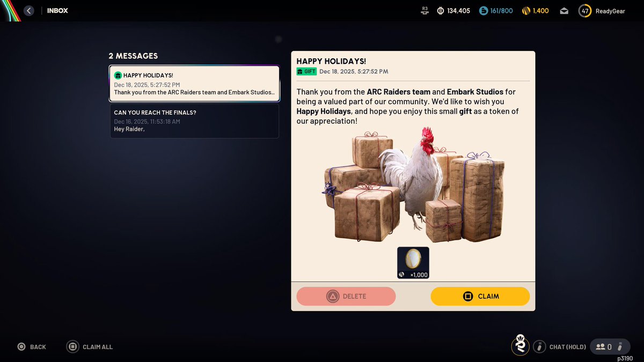Claim all inbox rewards
644x362 pixels.
point(90,347)
